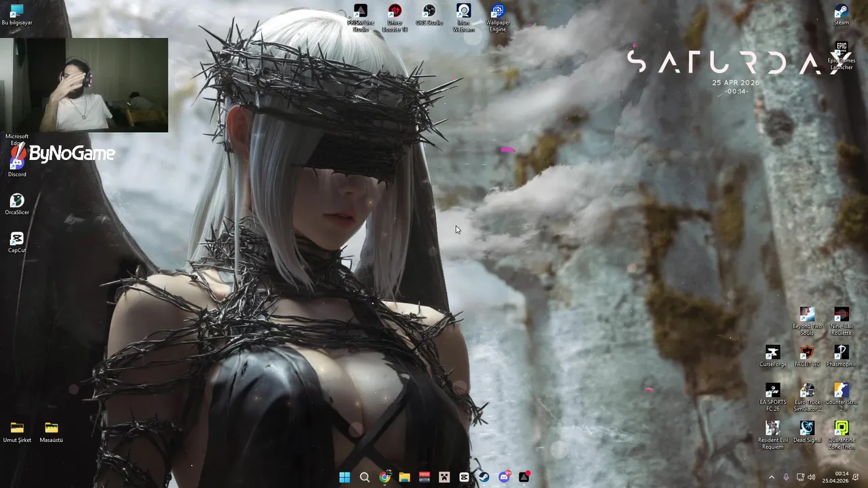
Task: Open Steam from the taskbar
Action: coord(484,477)
